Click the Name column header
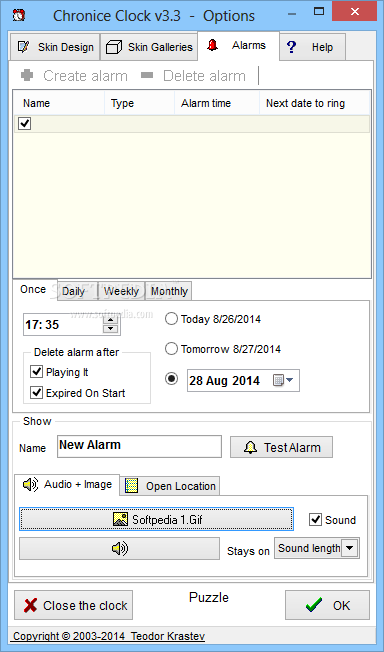The width and height of the screenshot is (384, 652). 59,103
